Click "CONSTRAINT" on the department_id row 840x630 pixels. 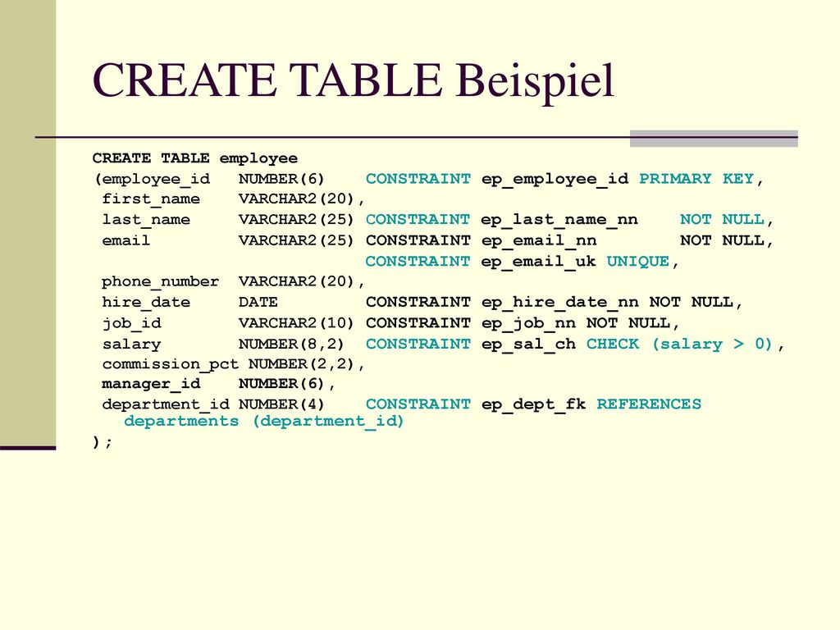coord(418,404)
